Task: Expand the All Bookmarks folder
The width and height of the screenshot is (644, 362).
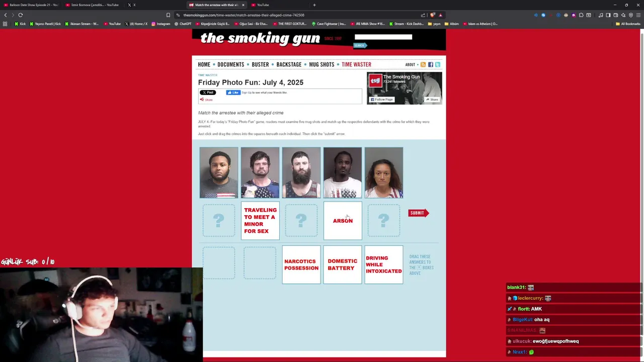Action: point(628,24)
